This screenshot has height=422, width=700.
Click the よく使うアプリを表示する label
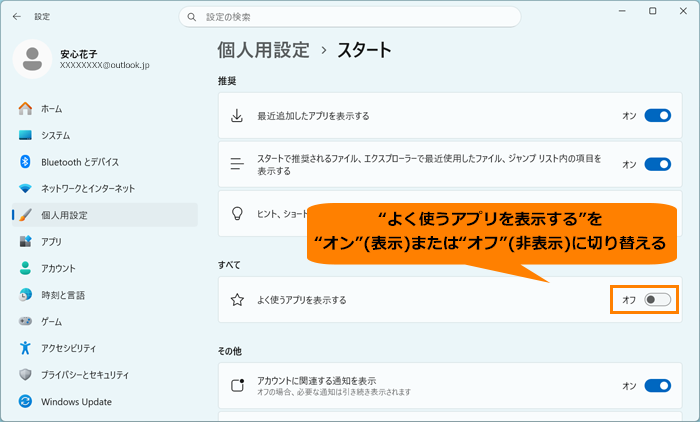point(301,300)
